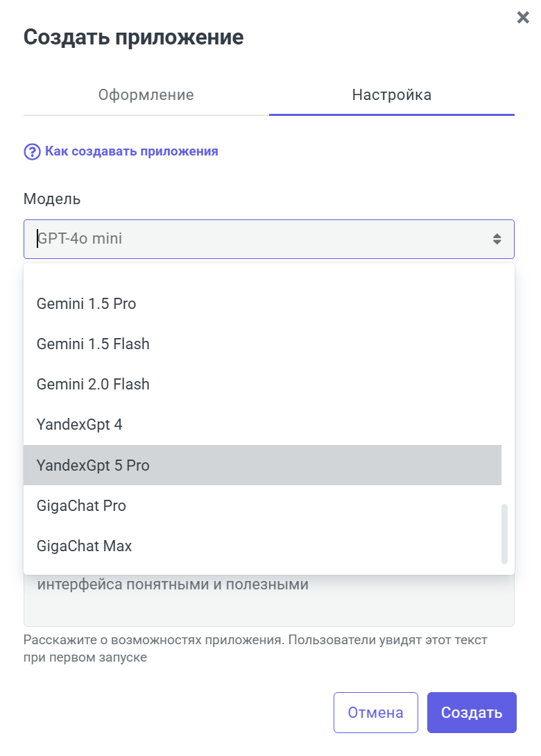Image resolution: width=541 pixels, height=756 pixels.
Task: Click the Модель field label
Action: [x=52, y=199]
